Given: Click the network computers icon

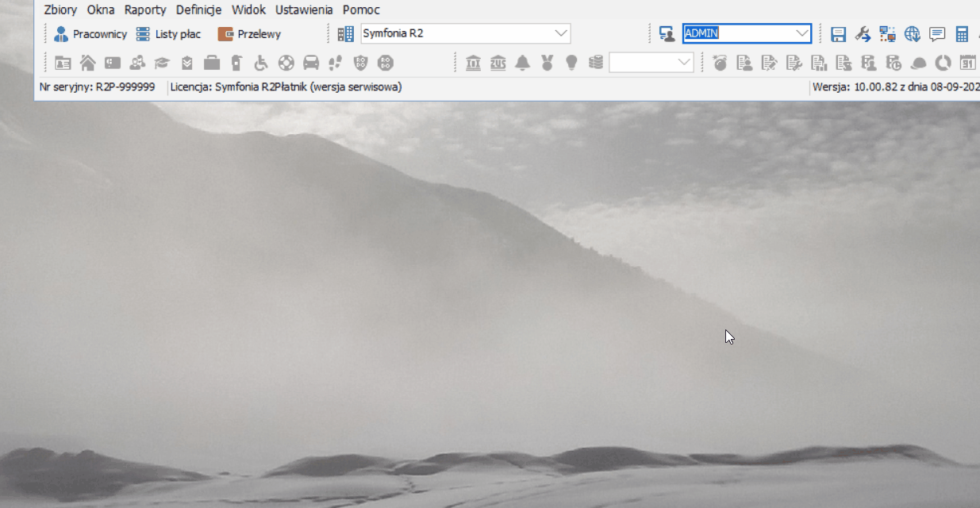Looking at the screenshot, I should point(887,34).
